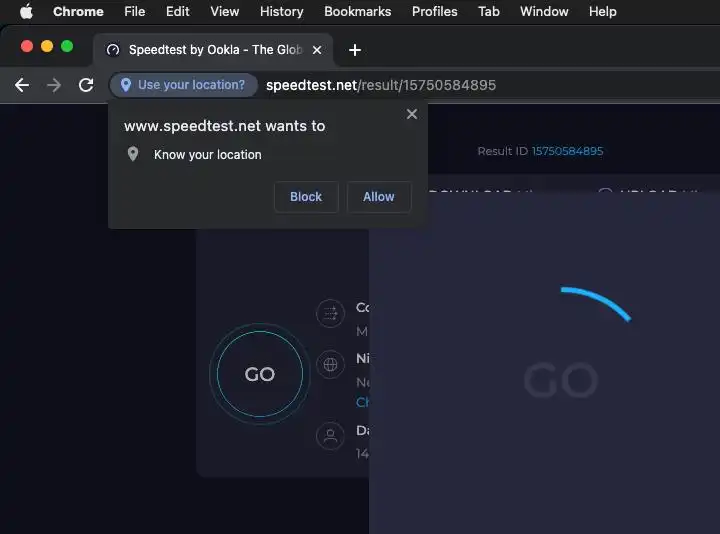Open the Bookmarks menu
Screen dimensions: 720x534
358,11
